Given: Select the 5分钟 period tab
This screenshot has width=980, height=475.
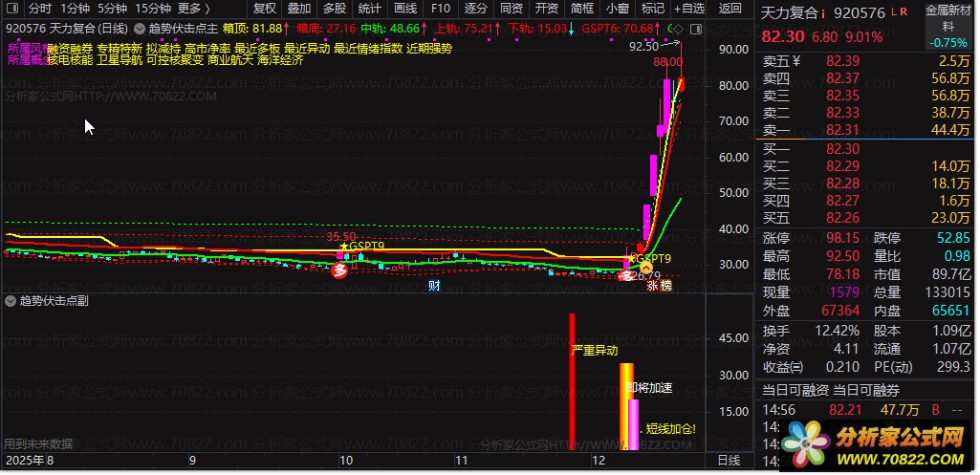Looking at the screenshot, I should (x=113, y=9).
